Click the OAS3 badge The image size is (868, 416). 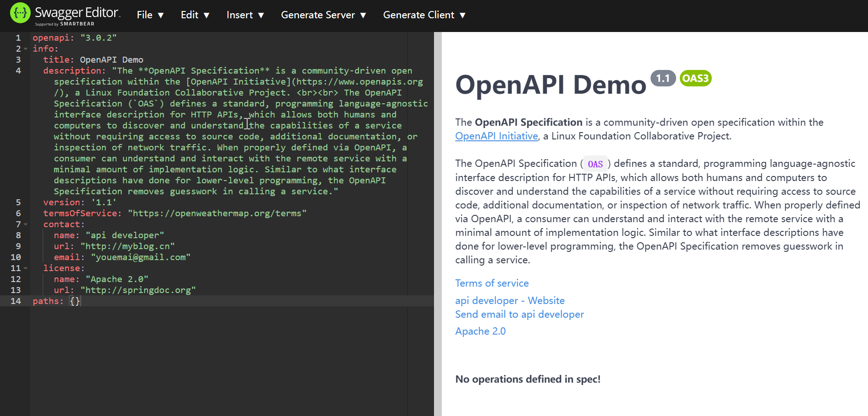coord(695,79)
